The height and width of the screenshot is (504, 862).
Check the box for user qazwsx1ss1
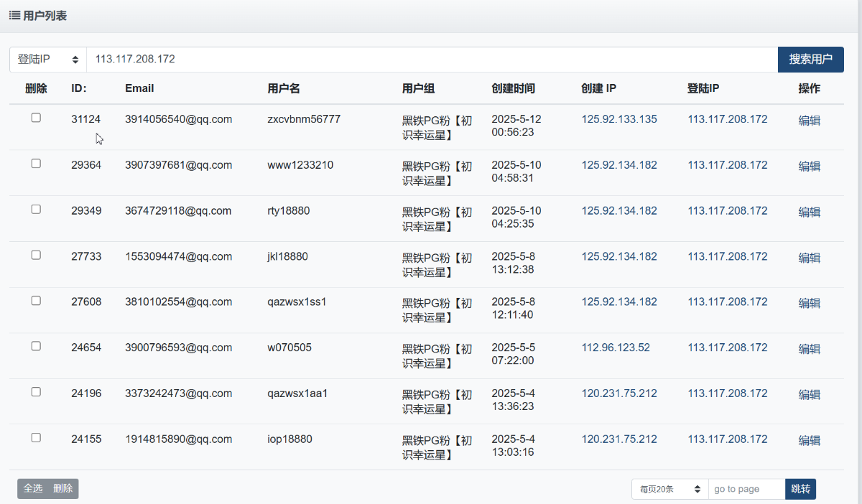coord(36,301)
